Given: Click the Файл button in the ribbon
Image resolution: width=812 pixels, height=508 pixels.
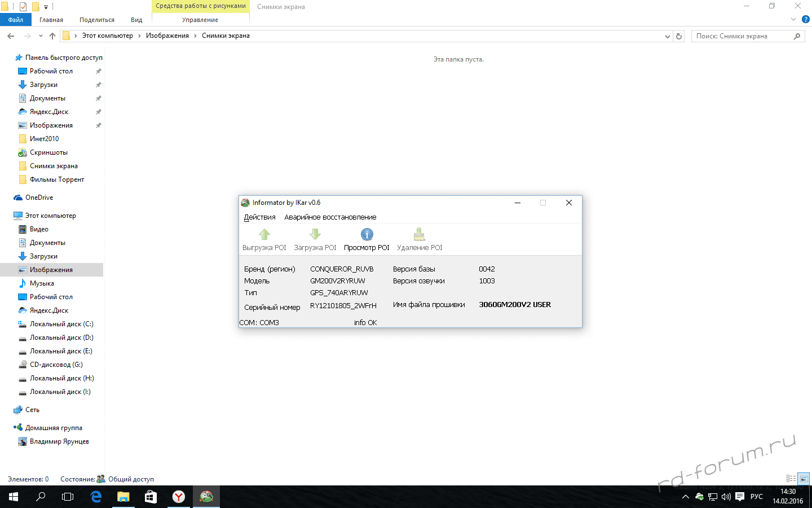Looking at the screenshot, I should pos(16,20).
